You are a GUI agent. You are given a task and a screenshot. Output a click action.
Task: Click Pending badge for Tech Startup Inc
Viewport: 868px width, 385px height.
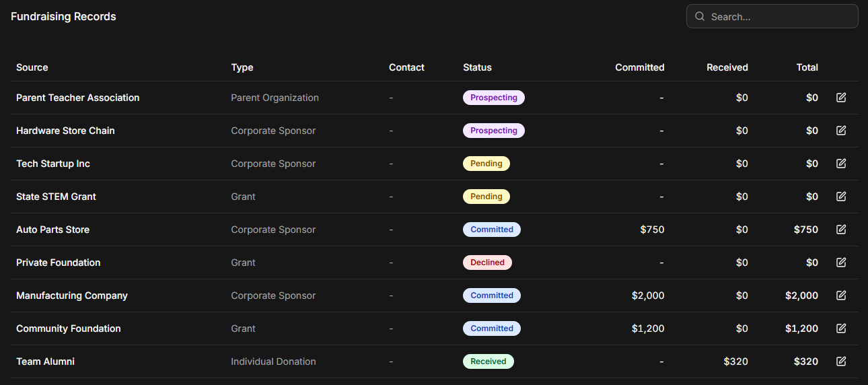pos(486,164)
